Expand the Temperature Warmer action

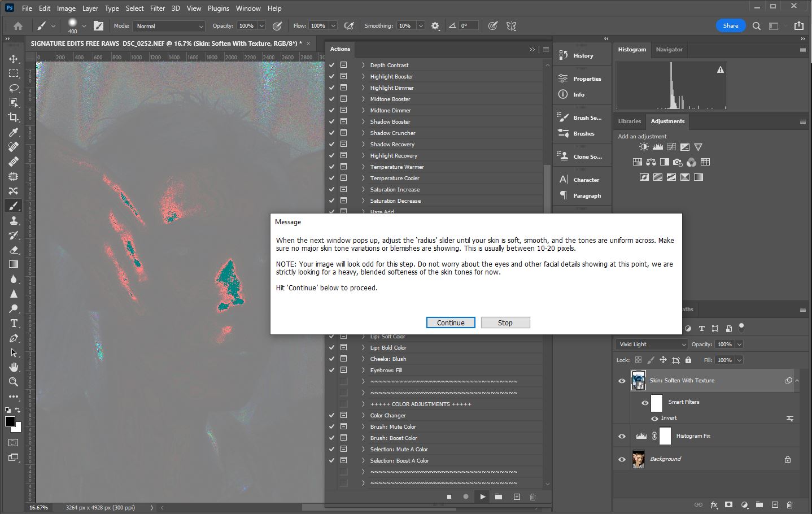pyautogui.click(x=363, y=167)
